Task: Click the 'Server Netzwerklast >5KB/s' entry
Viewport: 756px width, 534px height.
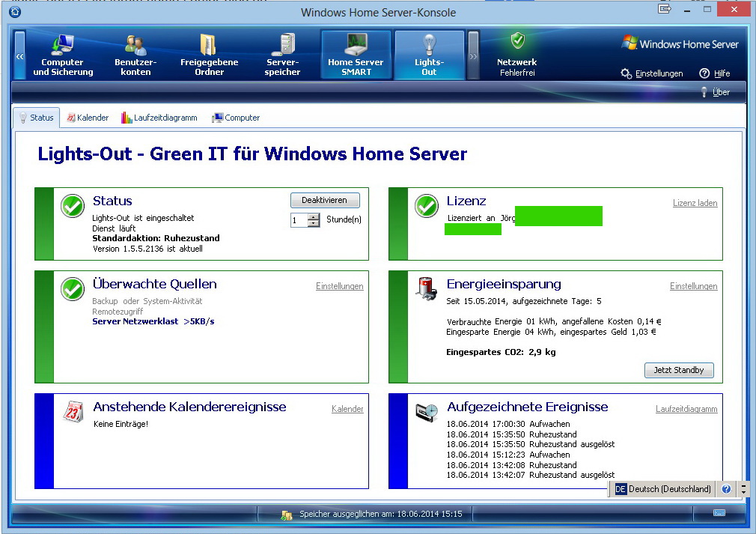Action: (x=153, y=321)
